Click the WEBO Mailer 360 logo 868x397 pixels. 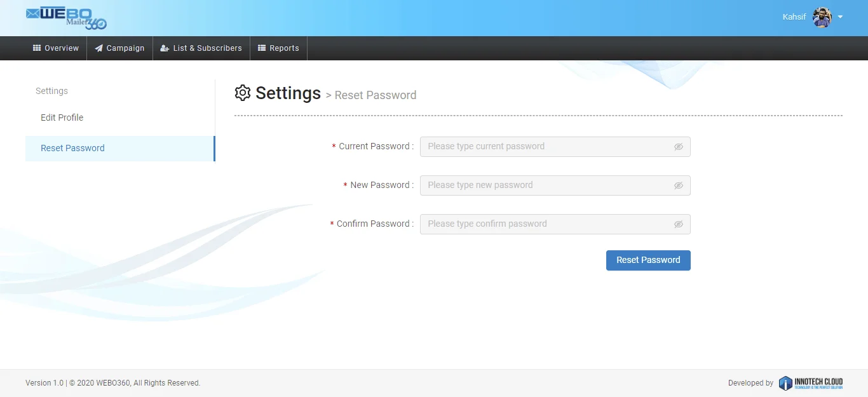pyautogui.click(x=66, y=18)
